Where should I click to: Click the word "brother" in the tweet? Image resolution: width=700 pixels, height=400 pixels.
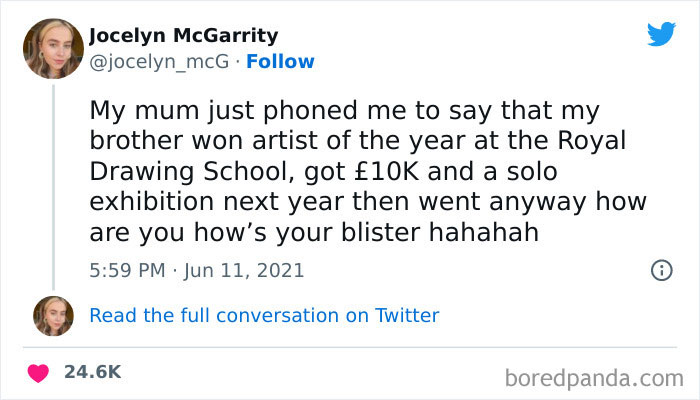(138, 139)
